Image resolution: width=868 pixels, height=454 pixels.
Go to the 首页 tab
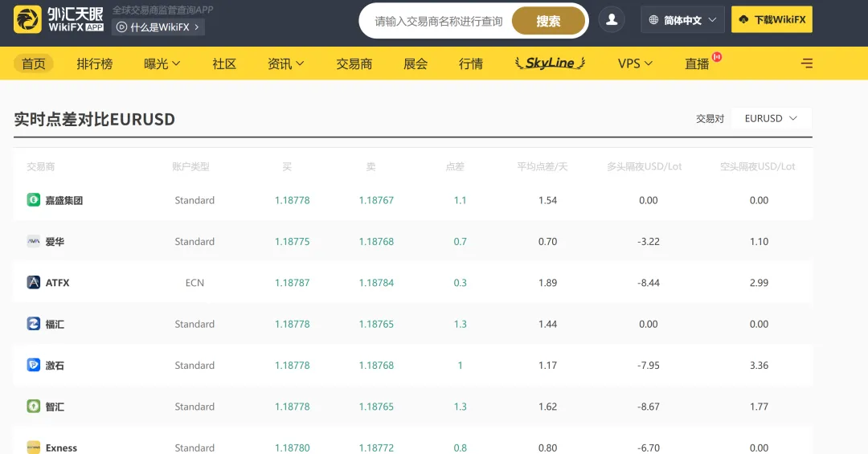tap(34, 63)
